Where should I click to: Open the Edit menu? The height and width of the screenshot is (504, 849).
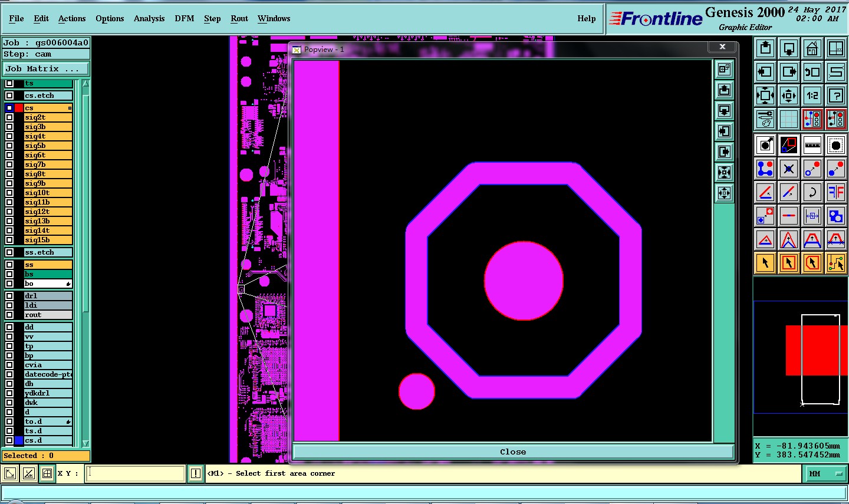click(x=41, y=18)
